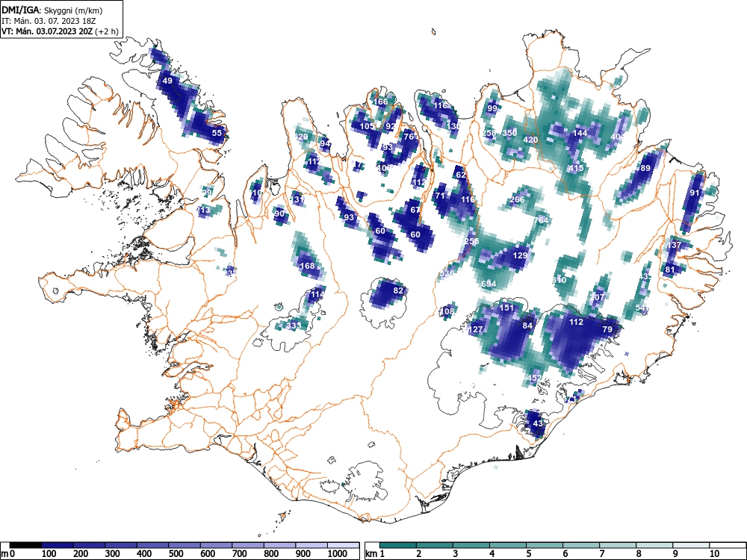Select the 99 value in the northeast
The width and height of the screenshot is (747, 560).
coord(492,108)
